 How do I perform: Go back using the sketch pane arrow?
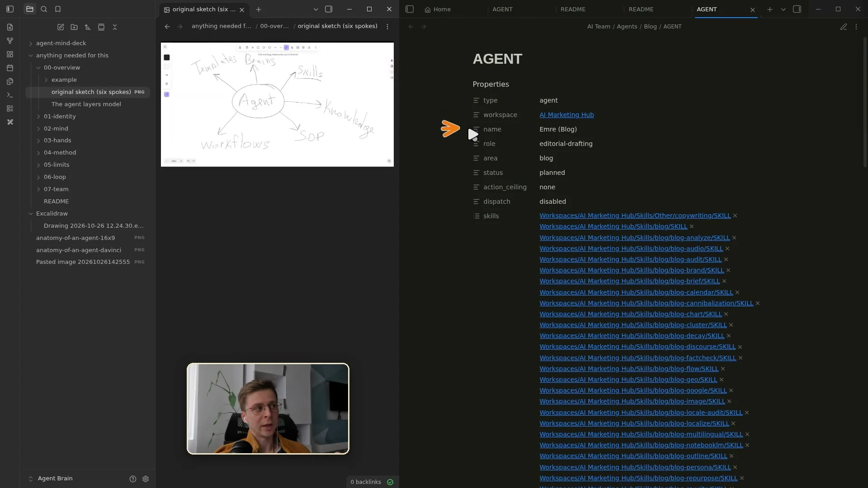(167, 27)
